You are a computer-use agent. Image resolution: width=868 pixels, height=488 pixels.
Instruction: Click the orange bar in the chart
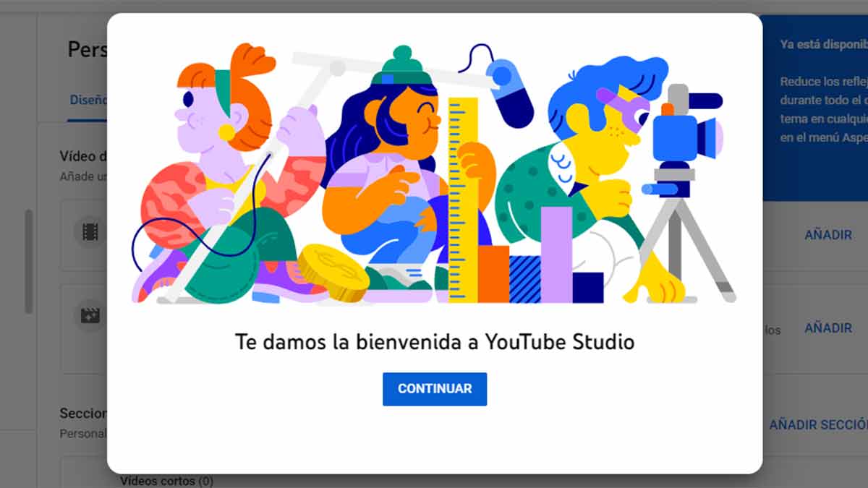pyautogui.click(x=493, y=273)
